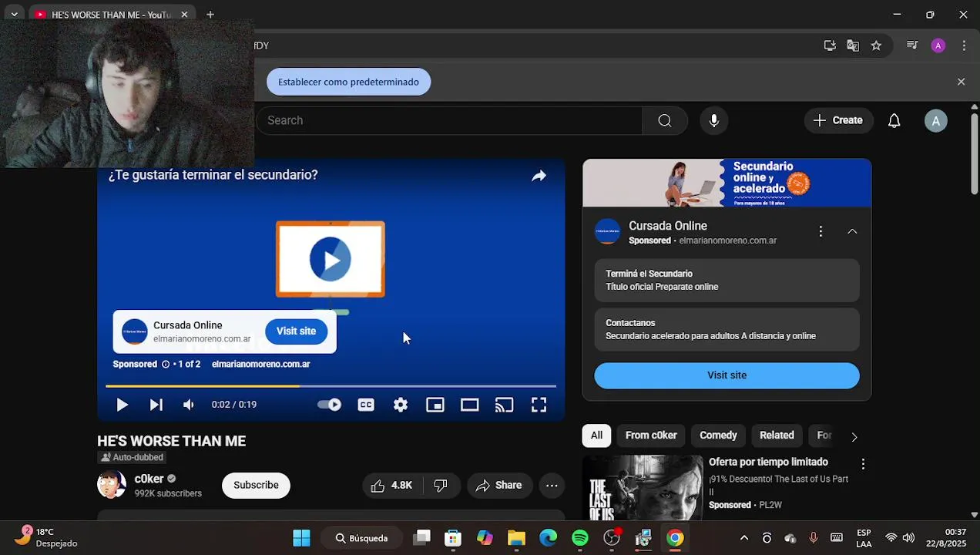The width and height of the screenshot is (980, 555).
Task: Skip to the next video
Action: coord(156,405)
